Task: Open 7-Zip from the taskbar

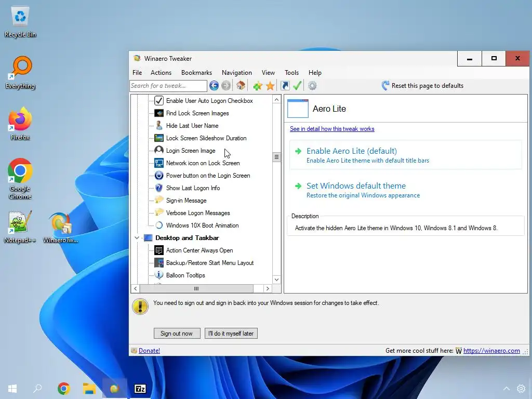Action: [140, 389]
